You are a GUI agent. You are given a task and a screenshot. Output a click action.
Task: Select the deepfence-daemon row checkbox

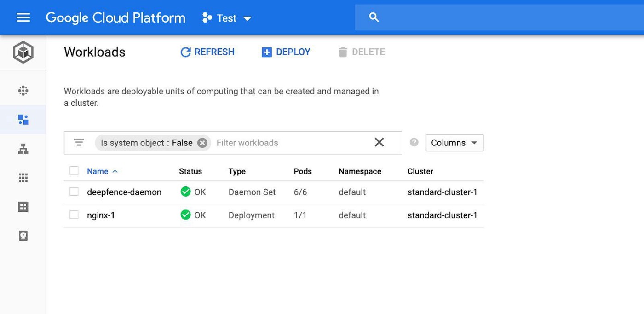[x=74, y=192]
